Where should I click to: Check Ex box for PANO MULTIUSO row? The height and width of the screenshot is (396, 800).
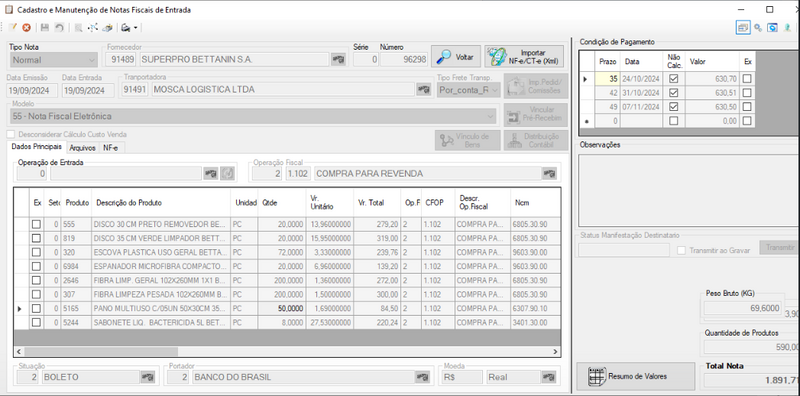coord(36,308)
